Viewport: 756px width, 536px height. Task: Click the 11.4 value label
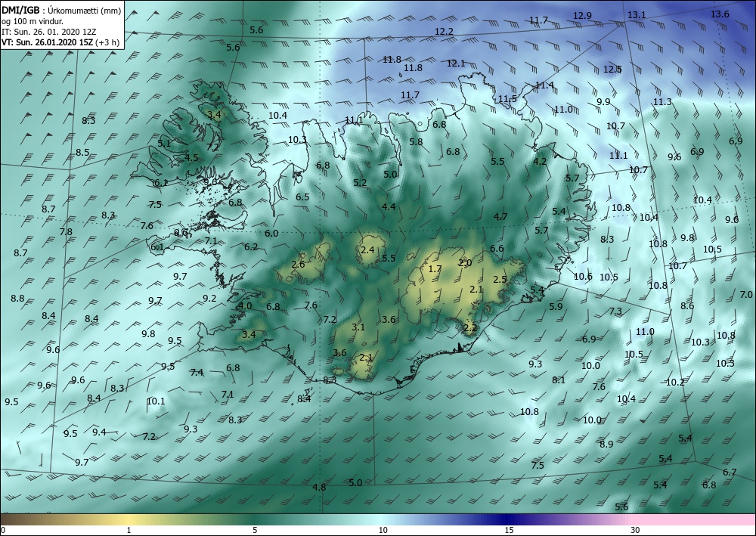point(545,85)
